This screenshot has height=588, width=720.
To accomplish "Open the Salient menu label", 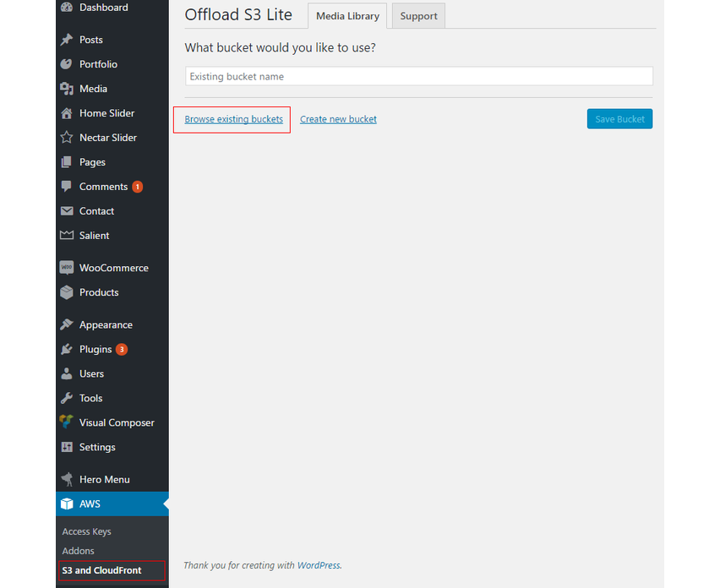I will click(94, 236).
